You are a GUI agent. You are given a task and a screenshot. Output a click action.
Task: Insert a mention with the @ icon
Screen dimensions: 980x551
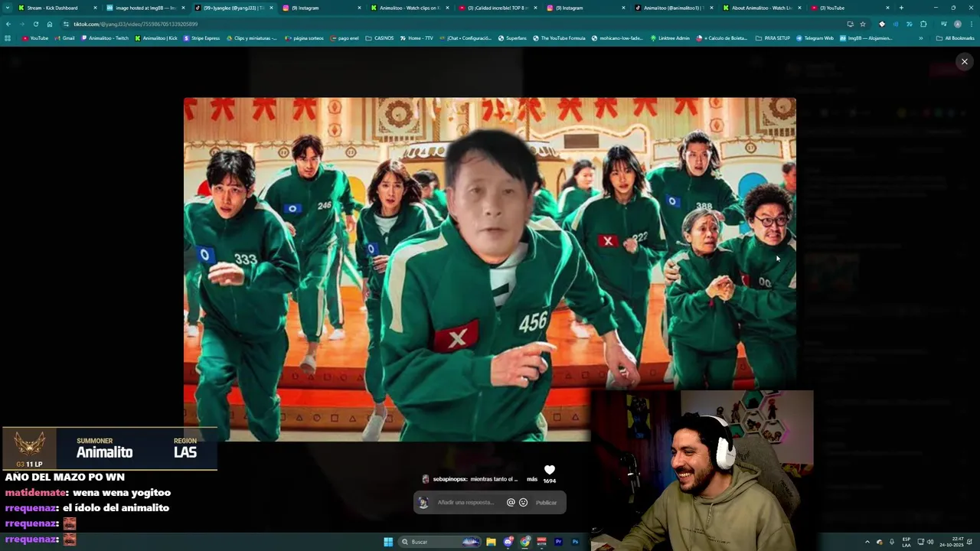click(511, 503)
